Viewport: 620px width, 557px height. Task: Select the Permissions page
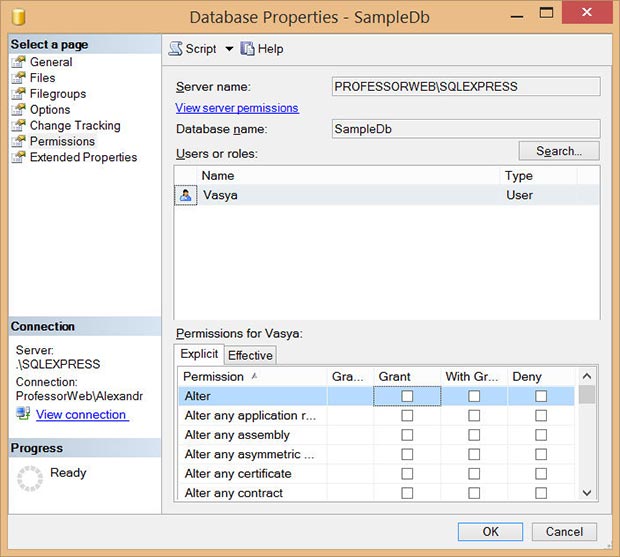click(62, 141)
